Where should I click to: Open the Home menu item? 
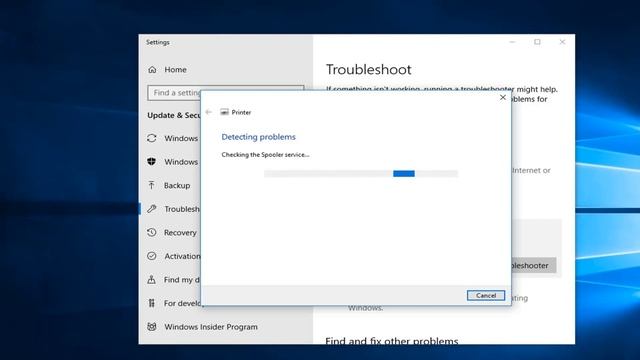[x=176, y=70]
